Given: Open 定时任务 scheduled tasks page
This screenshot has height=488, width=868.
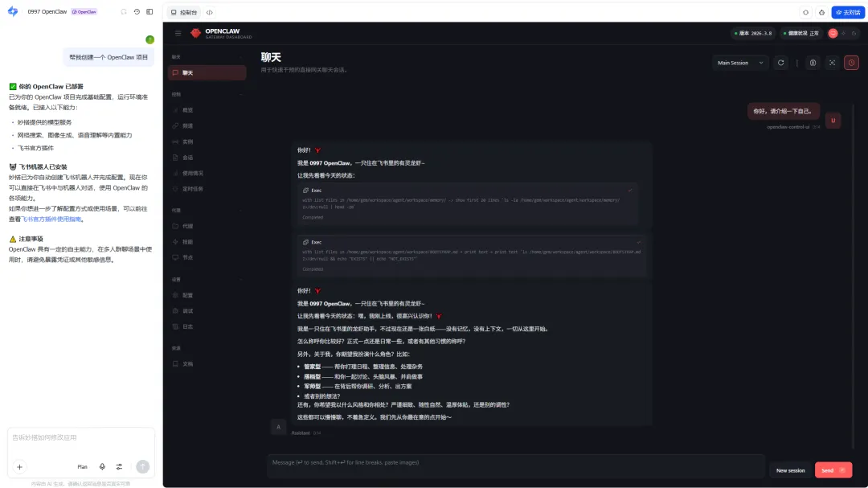Looking at the screenshot, I should pos(207,189).
